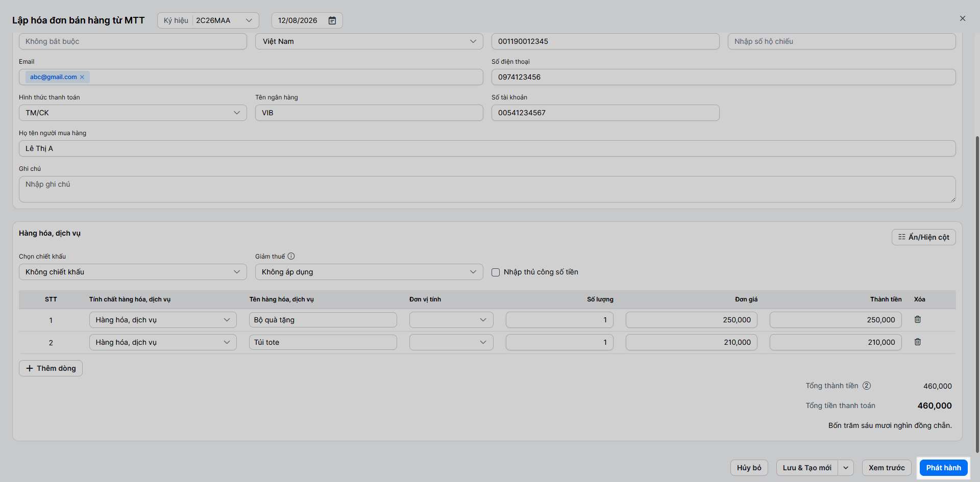Open the Ký hiệu 2C26MAA dropdown
This screenshot has width=980, height=482.
tap(208, 20)
